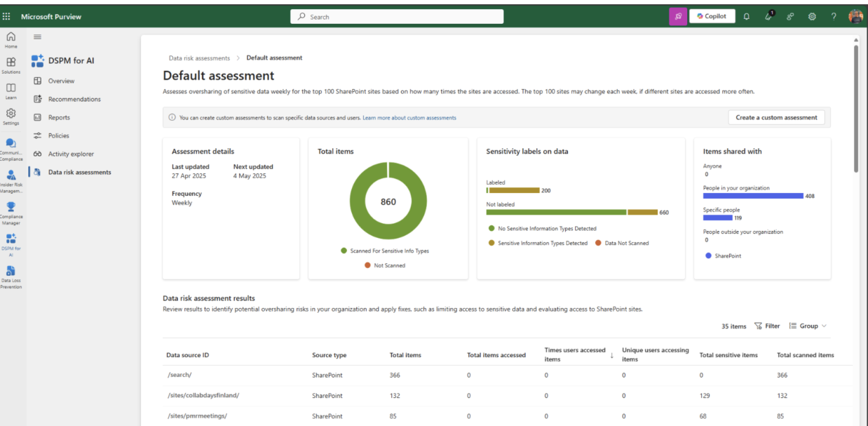Screen dimensions: 868x426
Task: Go to Home in left rail
Action: tap(11, 40)
